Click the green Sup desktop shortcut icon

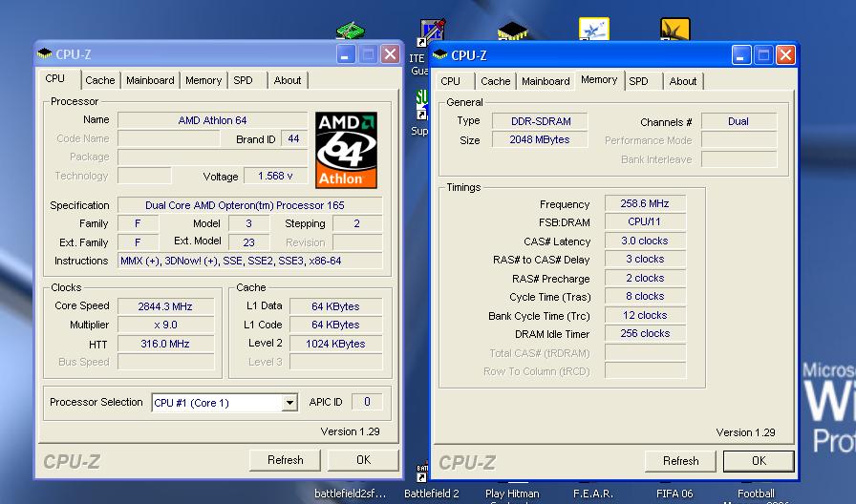click(x=421, y=105)
